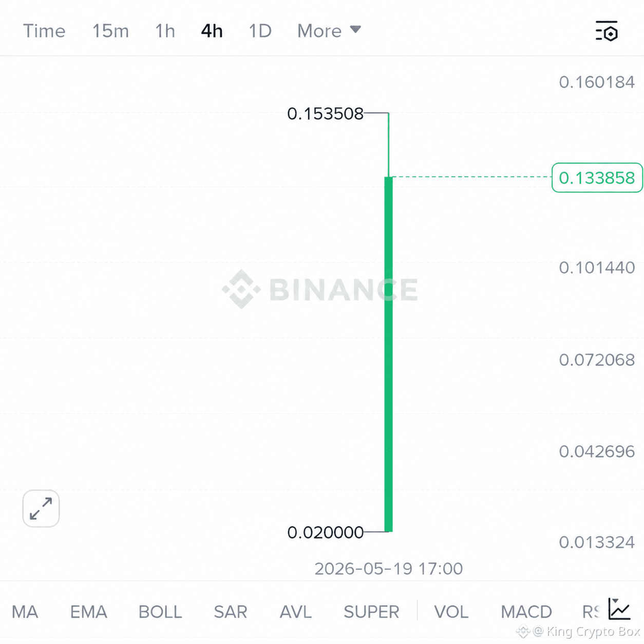
Task: Enable the SAR indicator
Action: point(231,612)
